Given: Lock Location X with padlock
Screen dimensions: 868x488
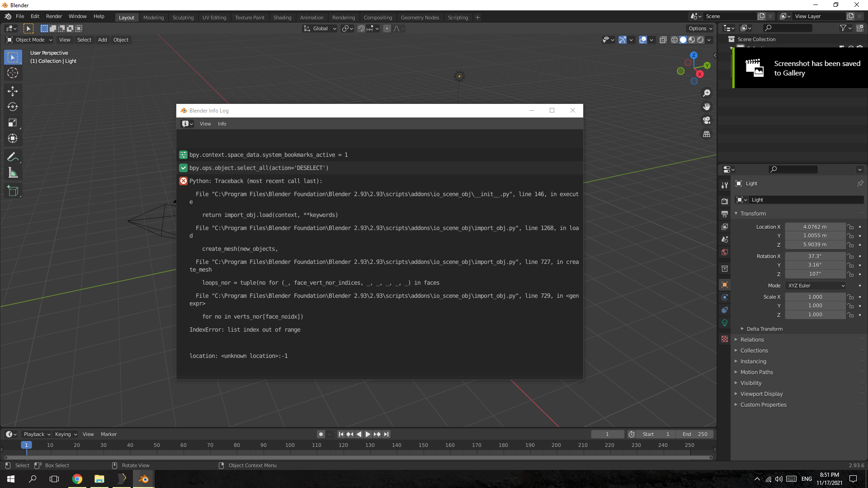Looking at the screenshot, I should [850, 227].
